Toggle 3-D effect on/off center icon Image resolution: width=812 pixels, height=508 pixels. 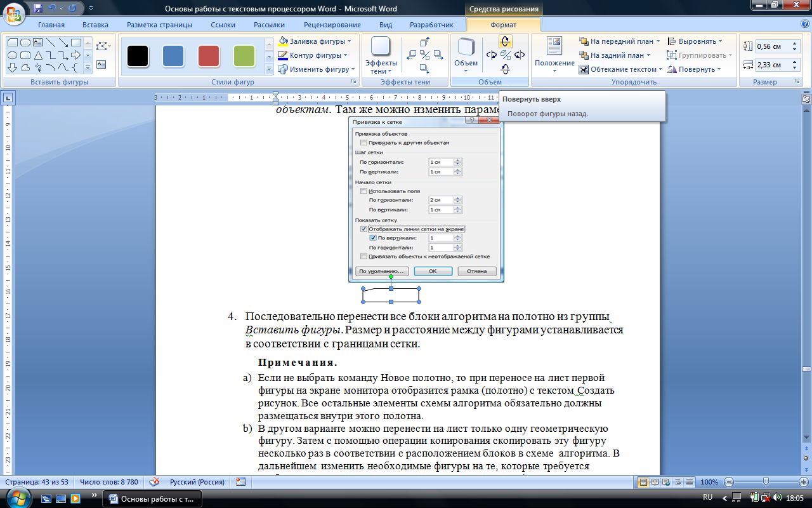coord(505,55)
